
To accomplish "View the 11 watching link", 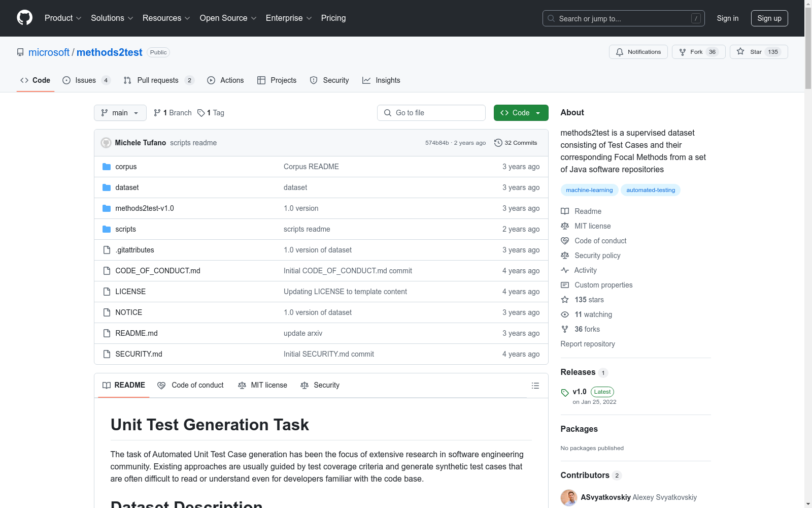I will pos(587,314).
